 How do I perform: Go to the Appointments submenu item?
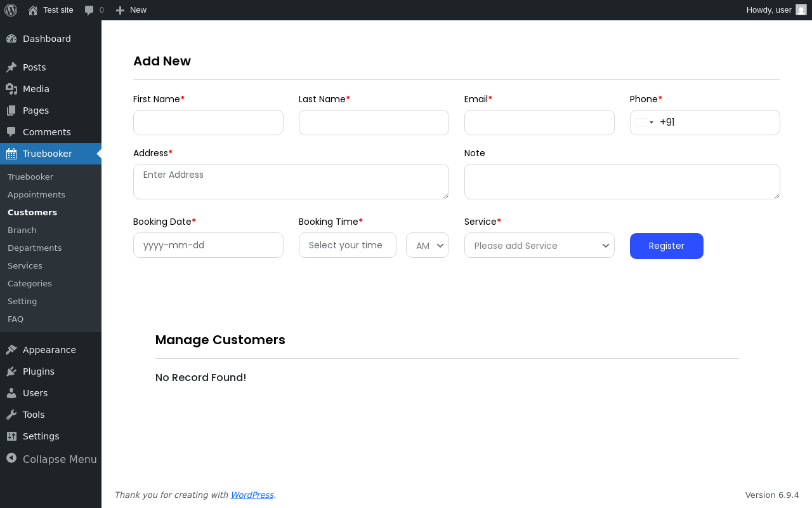pyautogui.click(x=36, y=194)
